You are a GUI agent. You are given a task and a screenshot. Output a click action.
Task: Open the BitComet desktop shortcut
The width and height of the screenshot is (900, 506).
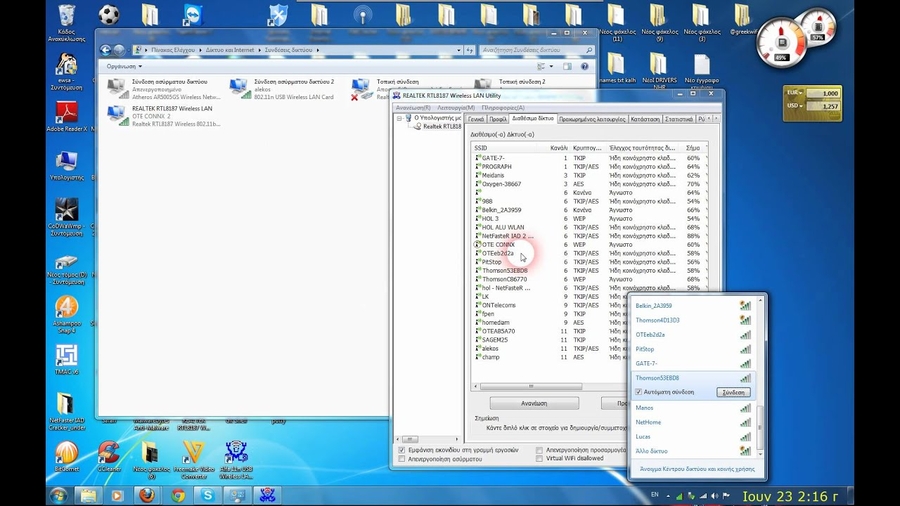tap(67, 456)
